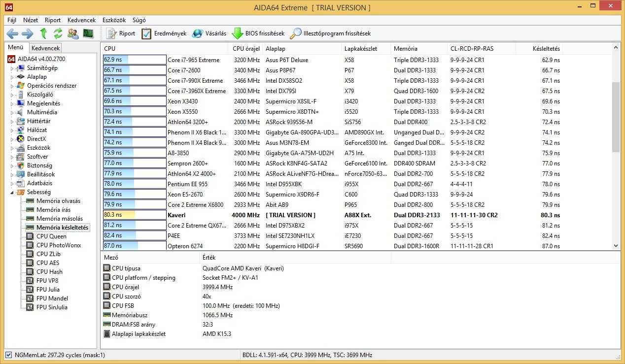
Task: Expand the Háttértár tree node
Action: [x=12, y=121]
